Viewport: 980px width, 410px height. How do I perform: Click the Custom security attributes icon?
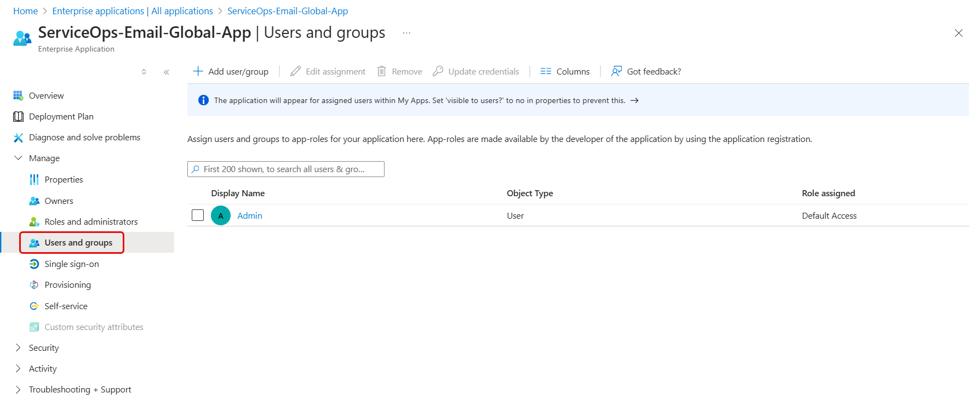34,327
